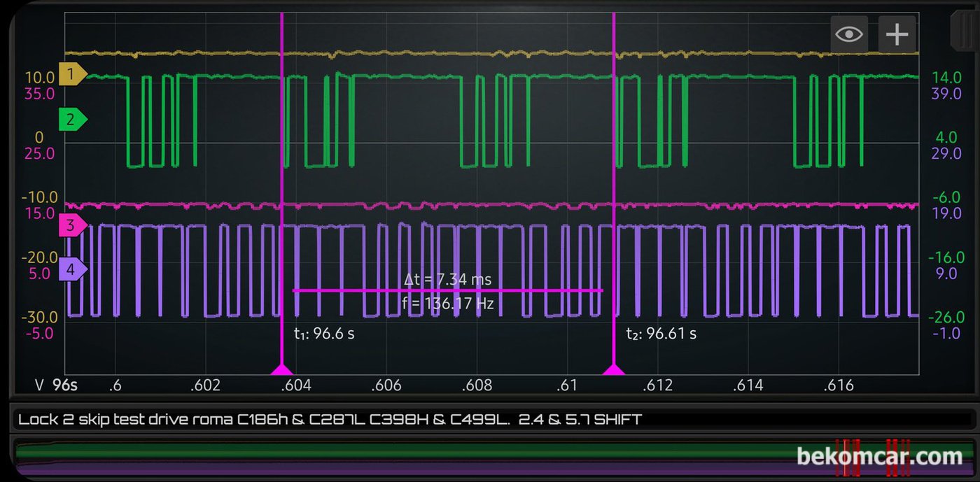Select the green channel 2 marker
The image size is (980, 482).
[x=73, y=120]
